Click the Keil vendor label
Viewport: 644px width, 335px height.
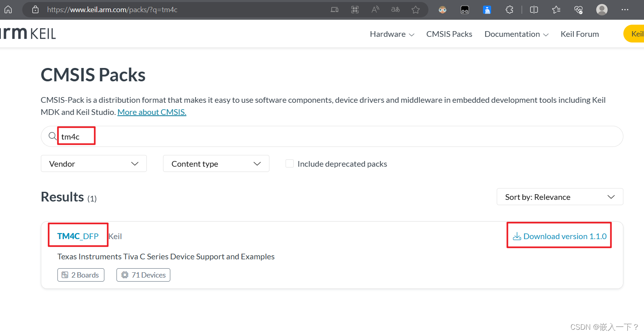[x=115, y=236]
